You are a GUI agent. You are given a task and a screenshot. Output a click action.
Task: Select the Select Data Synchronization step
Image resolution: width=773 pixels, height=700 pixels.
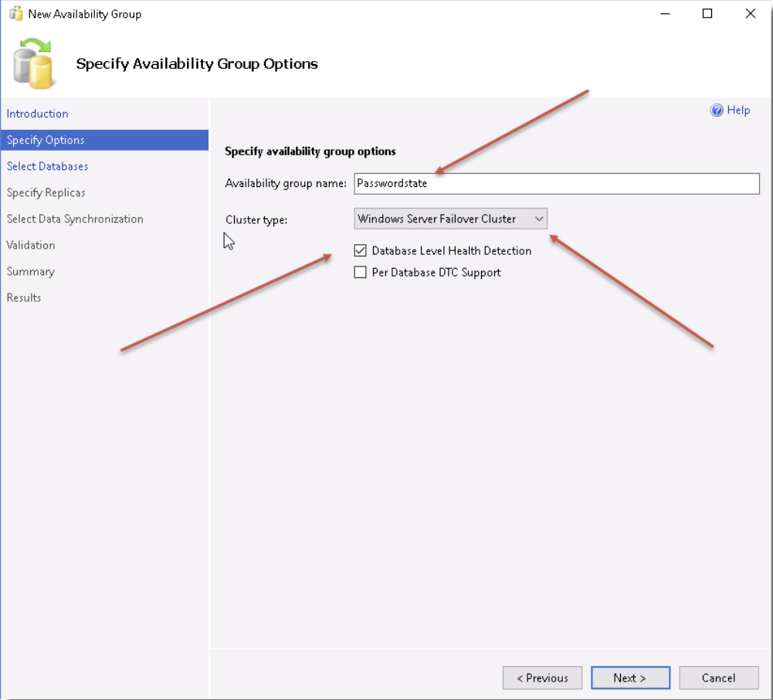click(x=75, y=219)
